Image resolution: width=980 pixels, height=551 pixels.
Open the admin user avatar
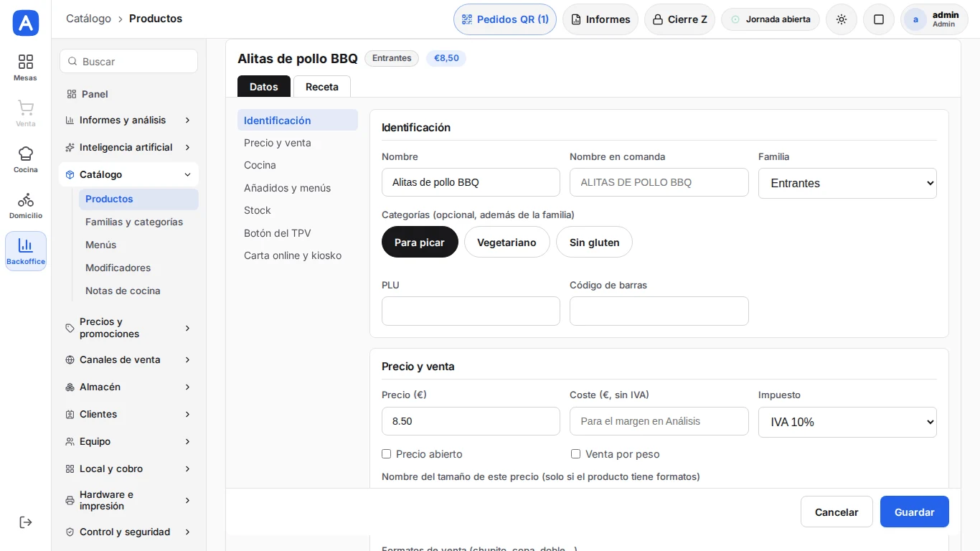[x=934, y=19]
